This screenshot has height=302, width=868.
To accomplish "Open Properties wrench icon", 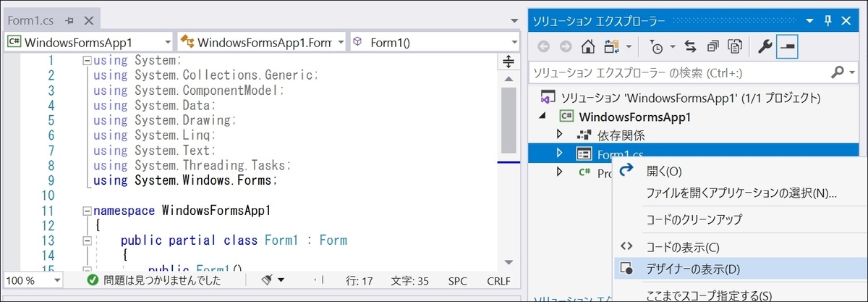I will tap(765, 47).
